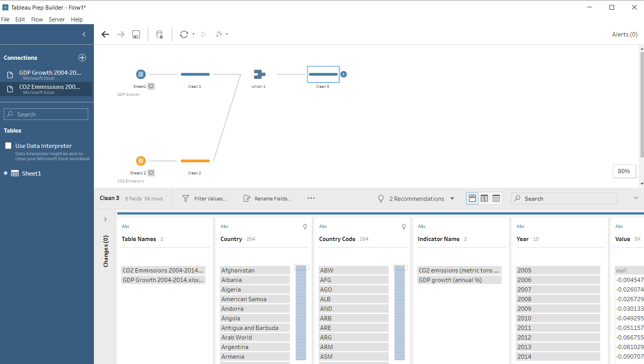Click the Abc data type of Table Names
The width and height of the screenshot is (644, 364).
point(126,226)
